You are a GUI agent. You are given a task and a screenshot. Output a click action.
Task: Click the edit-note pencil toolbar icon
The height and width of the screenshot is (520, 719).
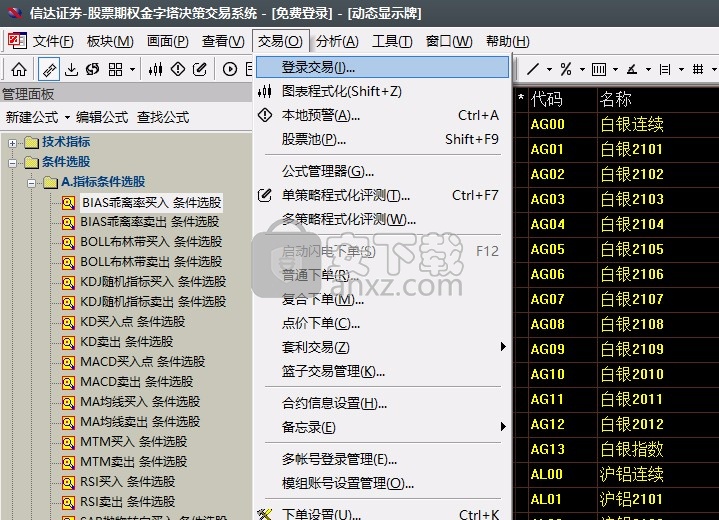pyautogui.click(x=199, y=69)
